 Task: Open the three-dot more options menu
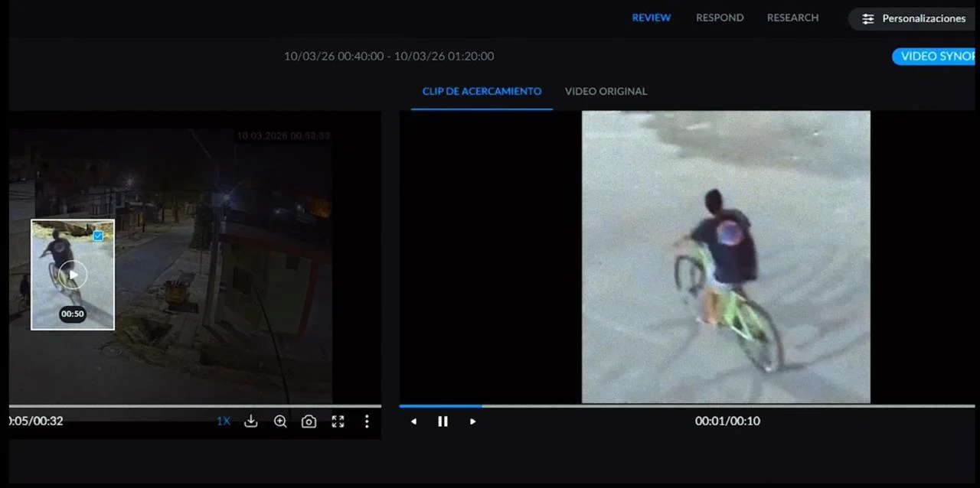click(x=367, y=421)
